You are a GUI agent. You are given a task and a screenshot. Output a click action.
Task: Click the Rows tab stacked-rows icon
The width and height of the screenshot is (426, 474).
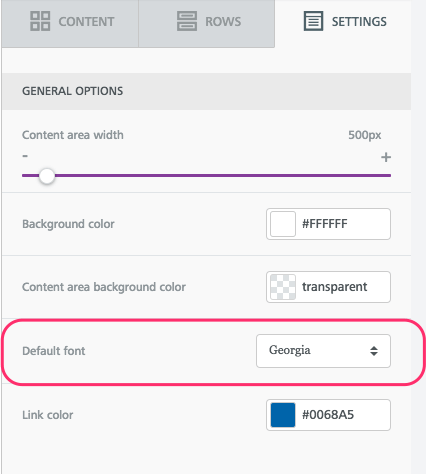[187, 21]
